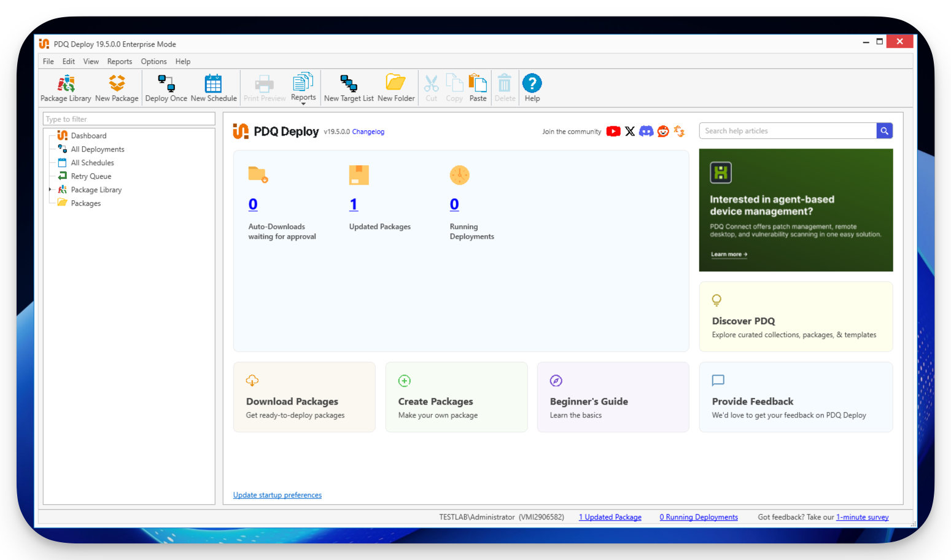
Task: Click the Update startup preferences link
Action: coord(278,495)
